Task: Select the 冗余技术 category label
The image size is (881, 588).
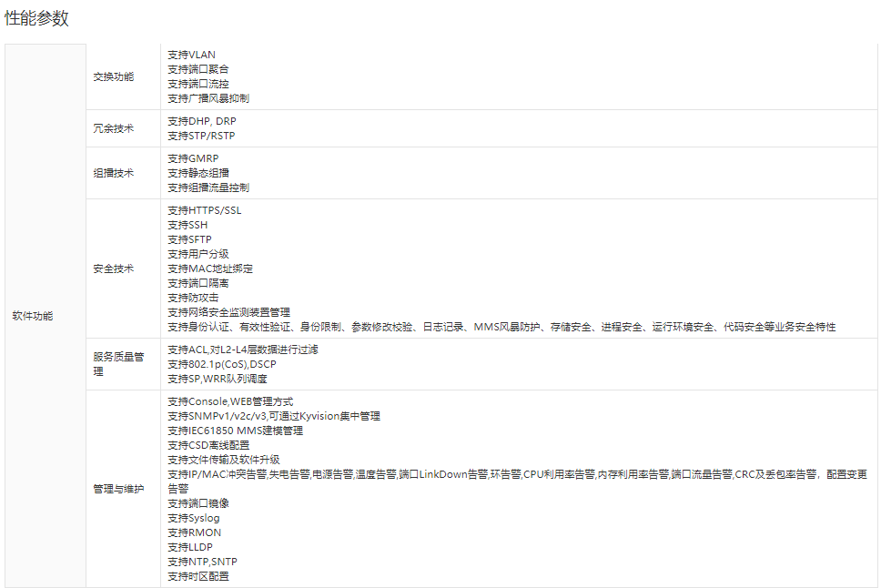Action: click(x=114, y=128)
